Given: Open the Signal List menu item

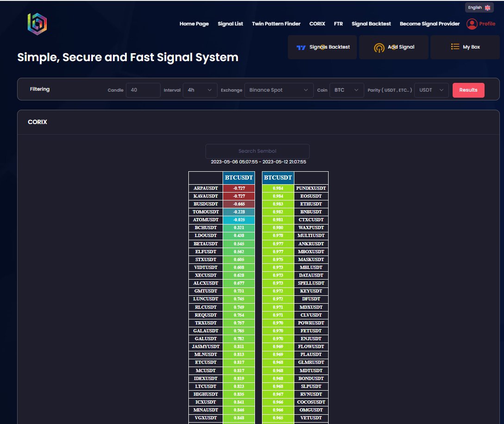Looking at the screenshot, I should point(230,24).
